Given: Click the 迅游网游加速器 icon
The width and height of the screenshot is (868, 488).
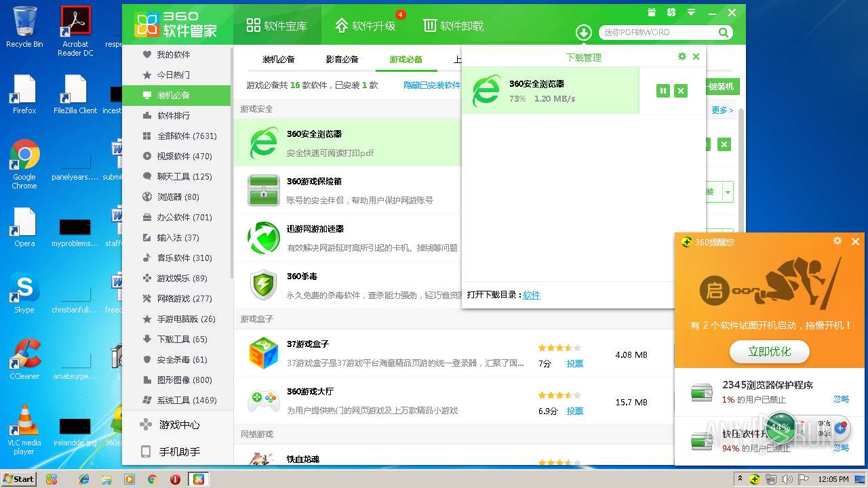Looking at the screenshot, I should [263, 238].
